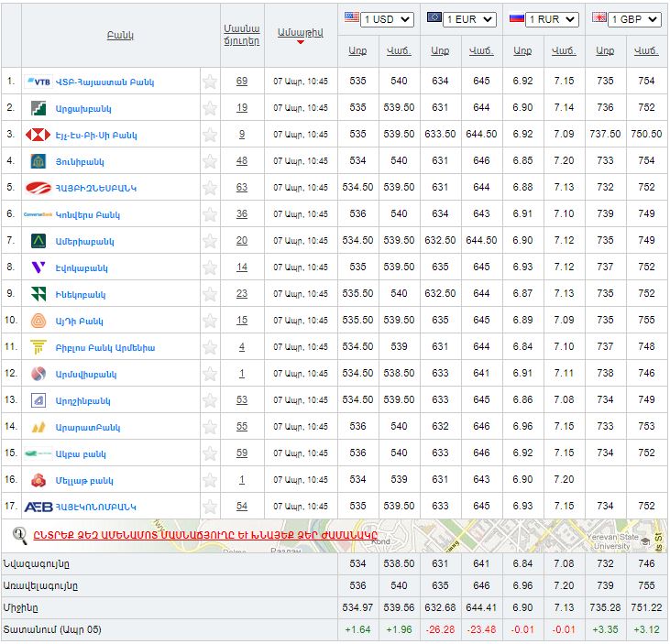
Task: Open the 1 GBP currency dropdown
Action: [x=634, y=19]
